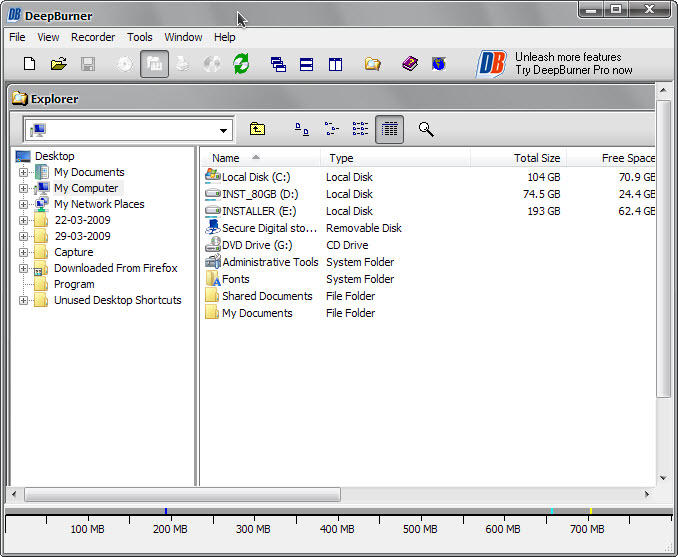The height and width of the screenshot is (557, 678).
Task: Open the View menu
Action: (x=48, y=37)
